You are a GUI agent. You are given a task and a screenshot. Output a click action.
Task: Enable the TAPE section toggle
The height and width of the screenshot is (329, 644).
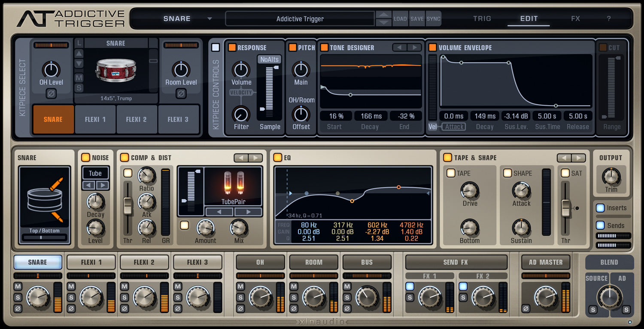(451, 173)
